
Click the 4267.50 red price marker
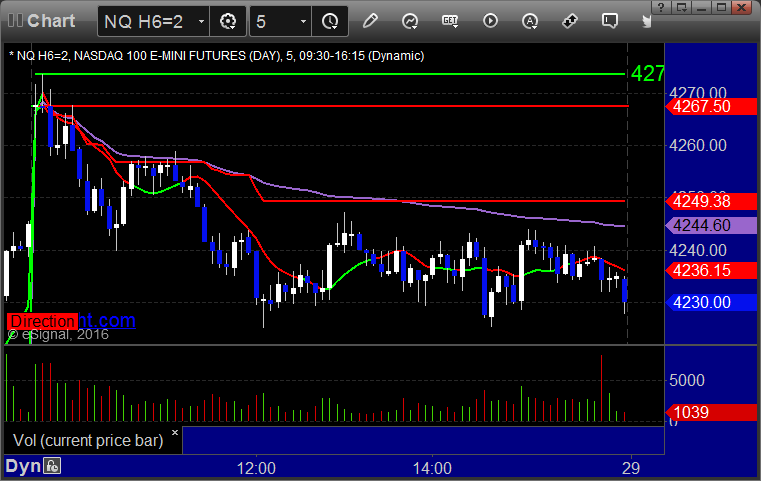[x=711, y=106]
